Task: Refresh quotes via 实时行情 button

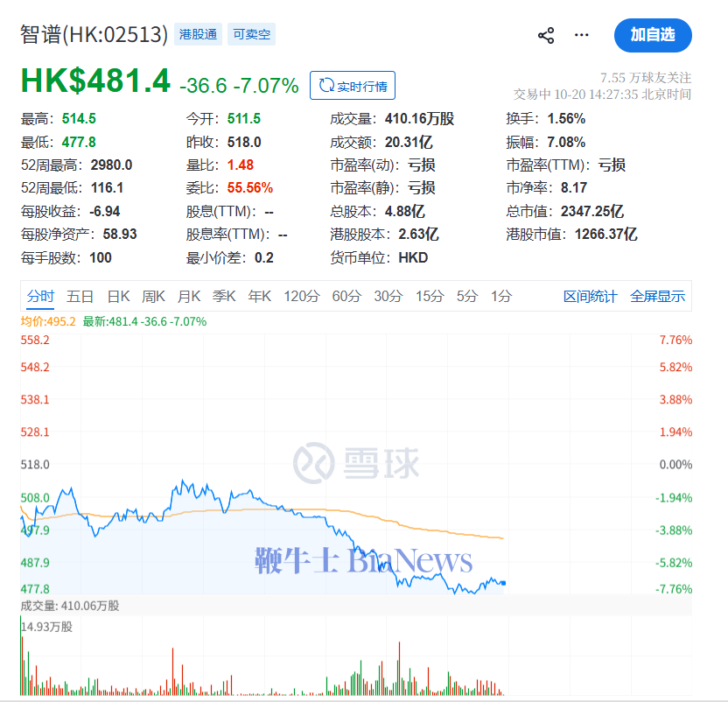Action: (x=353, y=86)
